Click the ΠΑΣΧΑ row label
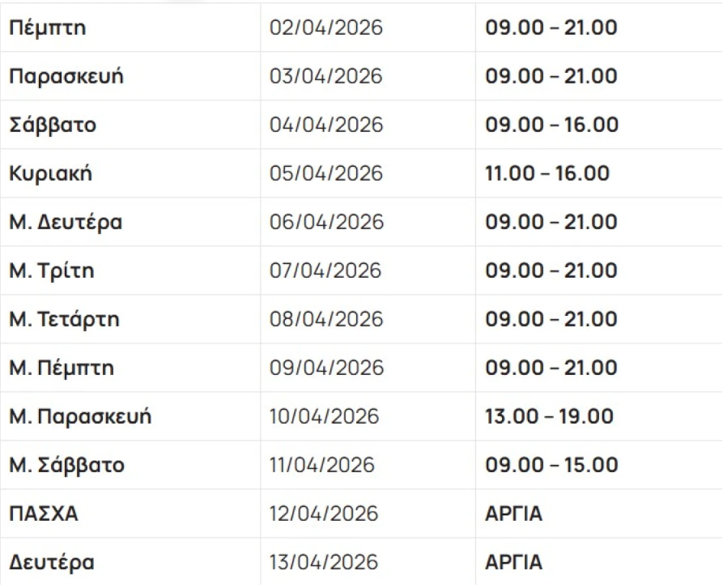 [44, 514]
